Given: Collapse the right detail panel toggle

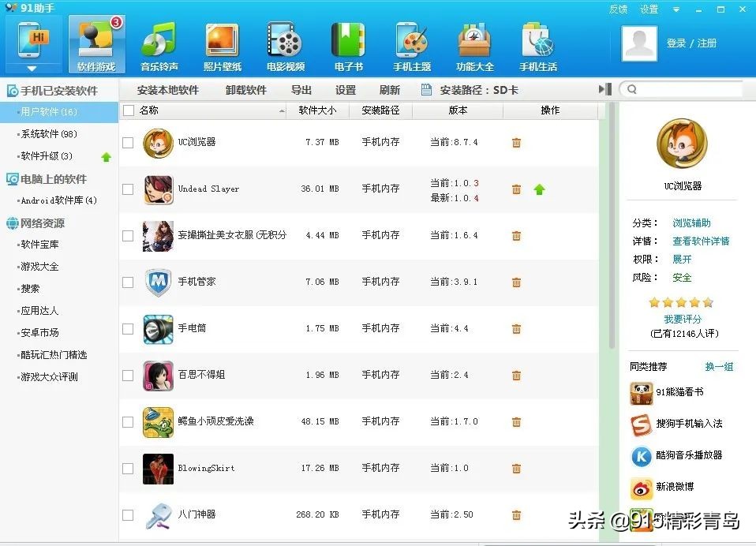Looking at the screenshot, I should [605, 89].
